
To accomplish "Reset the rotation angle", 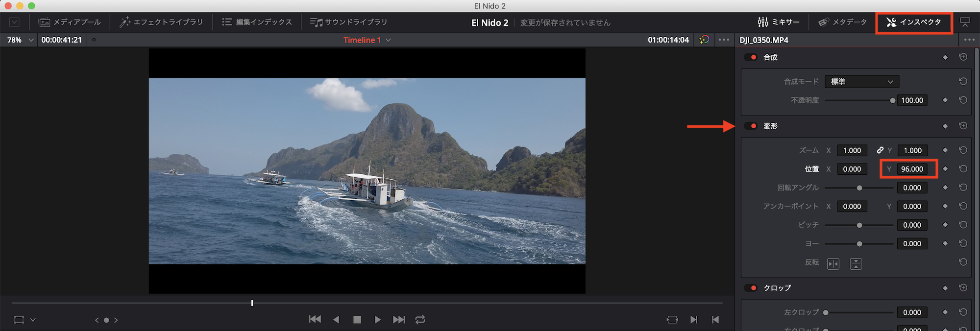I will click(963, 187).
